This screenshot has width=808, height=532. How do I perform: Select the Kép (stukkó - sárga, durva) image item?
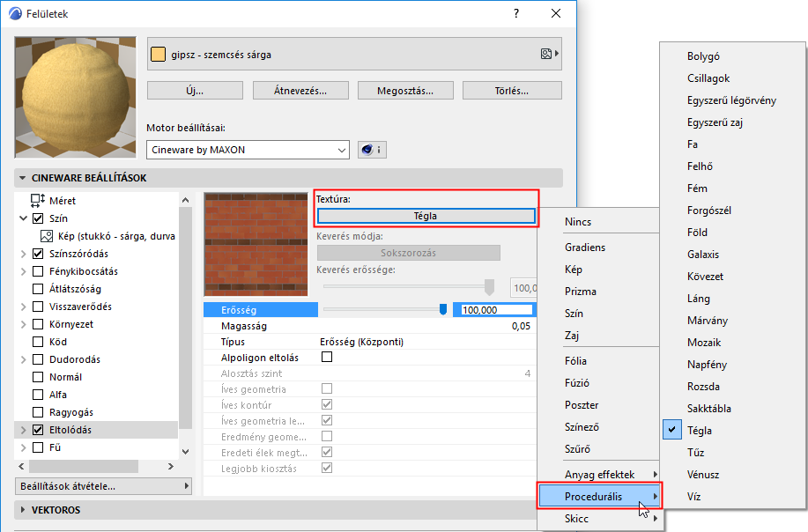point(108,236)
